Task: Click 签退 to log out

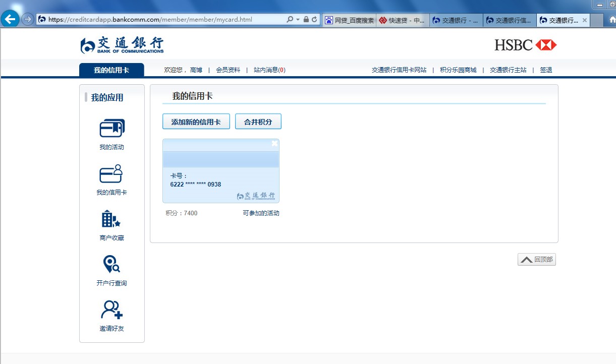Action: 546,70
